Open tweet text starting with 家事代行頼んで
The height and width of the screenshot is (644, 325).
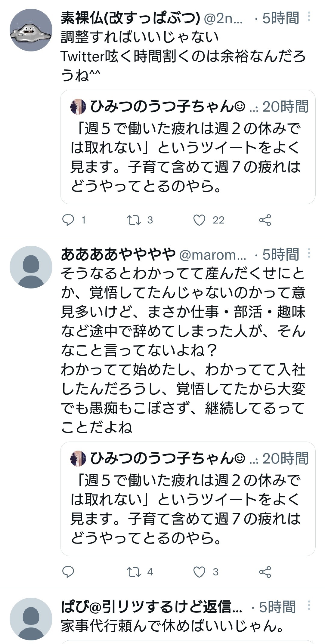(x=172, y=626)
